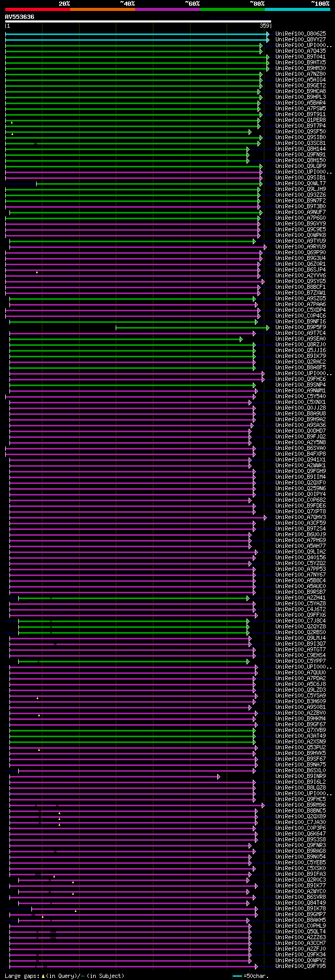This screenshot has width=335, height=980.
Task: Open UniRef100_Q8RZJ0 hit
Action: (300, 344)
